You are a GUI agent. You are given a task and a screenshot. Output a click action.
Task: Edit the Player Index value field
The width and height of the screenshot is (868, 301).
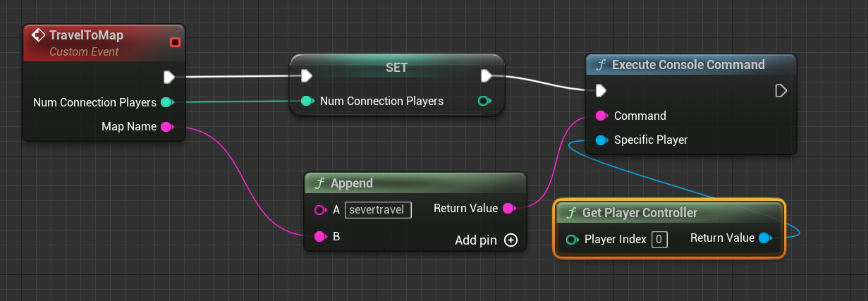659,240
